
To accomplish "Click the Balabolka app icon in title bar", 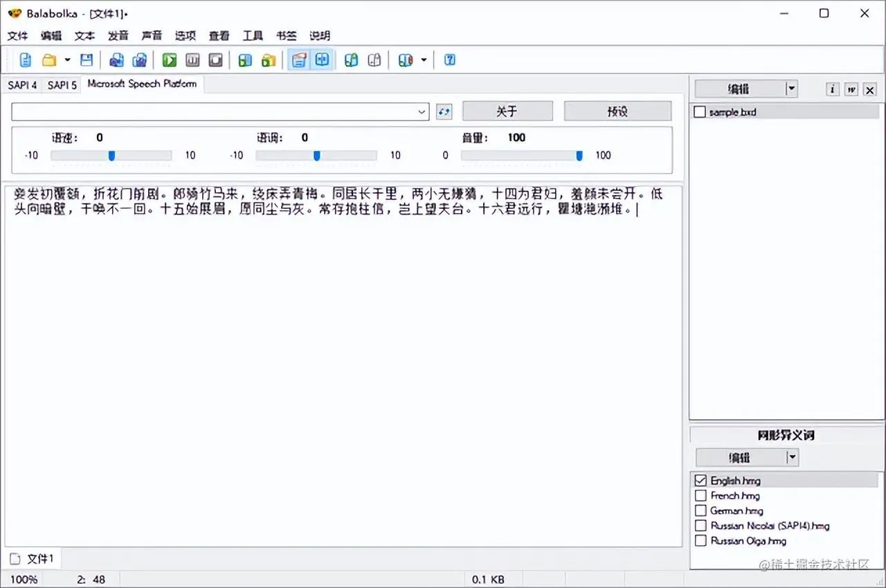I will point(14,13).
